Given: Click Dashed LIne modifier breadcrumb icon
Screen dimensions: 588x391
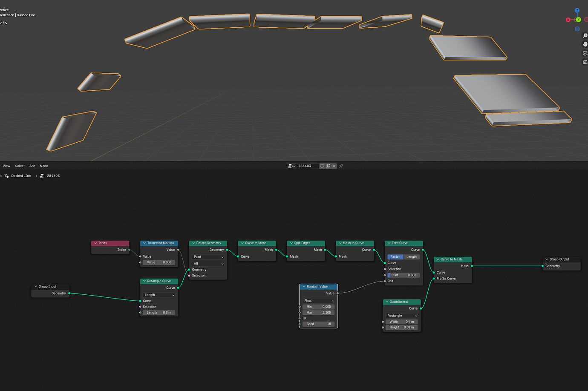Looking at the screenshot, I should 6,176.
